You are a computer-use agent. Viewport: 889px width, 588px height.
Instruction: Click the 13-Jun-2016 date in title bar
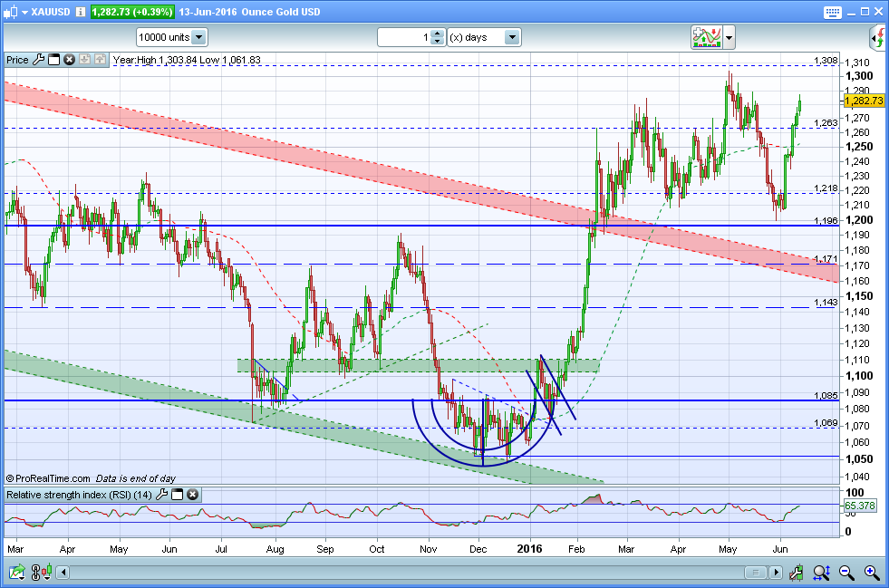click(x=208, y=12)
